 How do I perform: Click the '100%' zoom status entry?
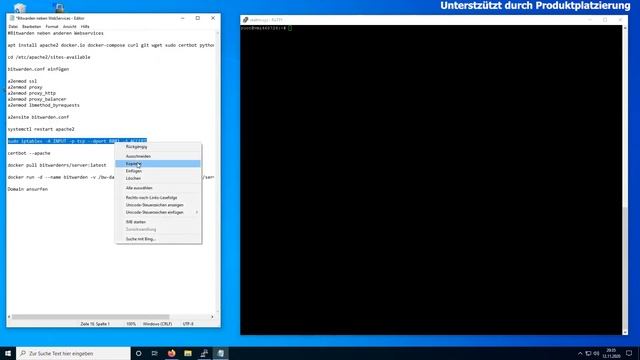[131, 324]
